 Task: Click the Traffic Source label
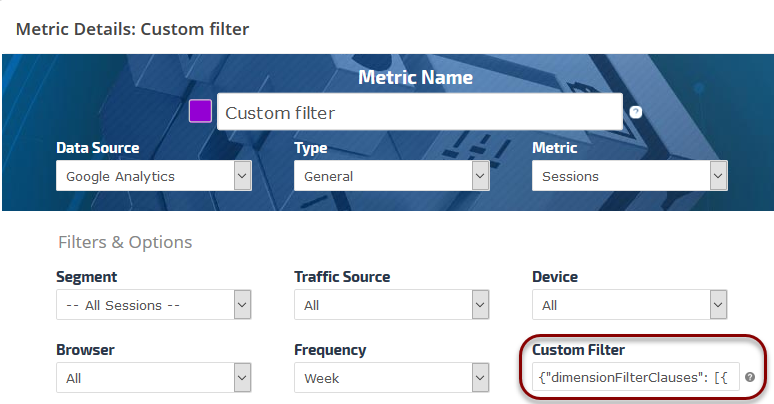tap(342, 276)
